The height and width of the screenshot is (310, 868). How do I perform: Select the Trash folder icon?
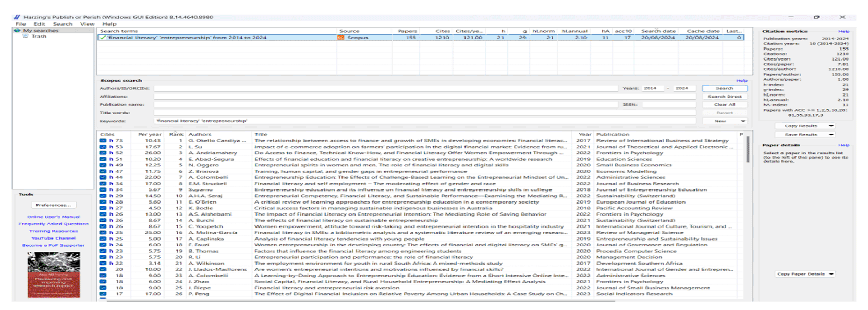26,37
